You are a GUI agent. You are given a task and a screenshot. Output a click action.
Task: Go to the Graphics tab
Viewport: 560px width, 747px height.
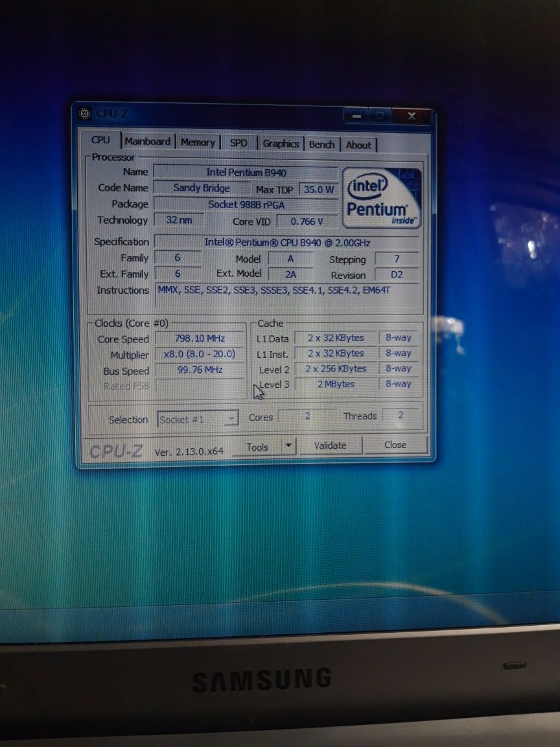(x=281, y=143)
